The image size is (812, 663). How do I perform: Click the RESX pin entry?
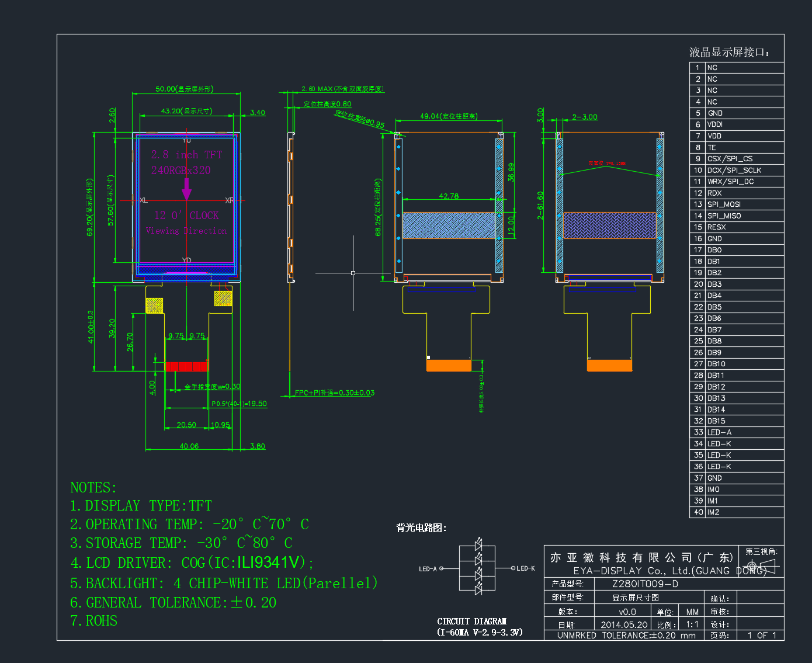coord(717,227)
